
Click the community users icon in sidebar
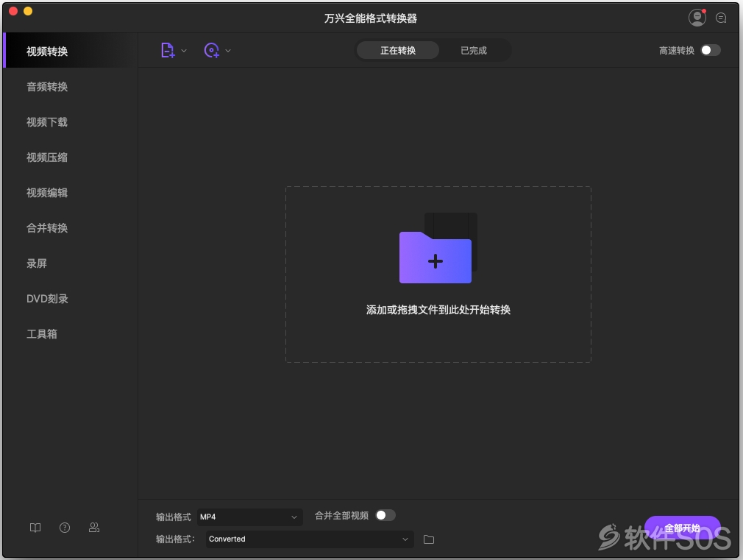pyautogui.click(x=94, y=528)
